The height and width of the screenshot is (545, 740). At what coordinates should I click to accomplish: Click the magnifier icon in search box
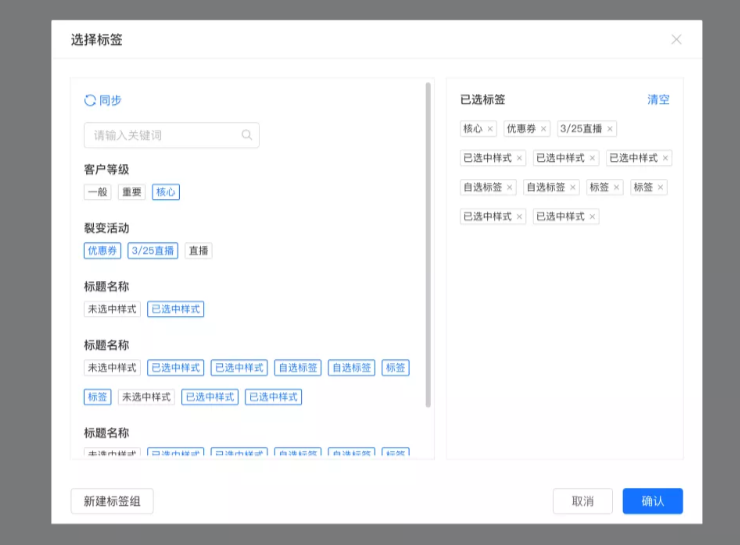click(x=247, y=135)
